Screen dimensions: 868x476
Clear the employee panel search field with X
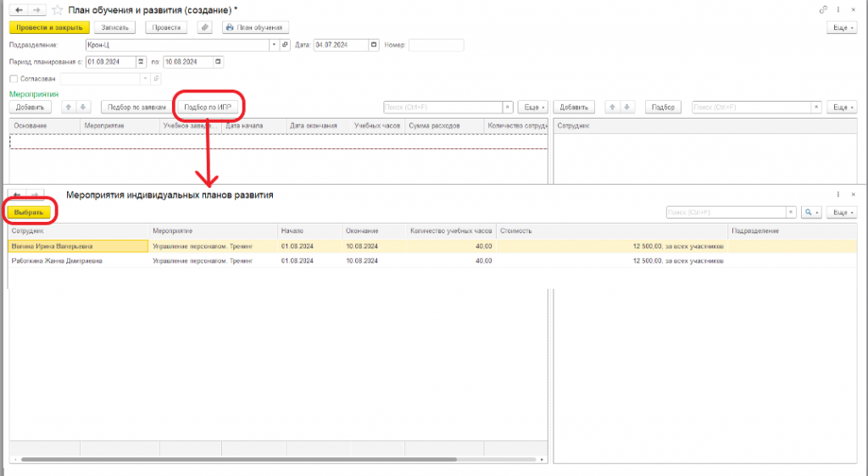(816, 108)
